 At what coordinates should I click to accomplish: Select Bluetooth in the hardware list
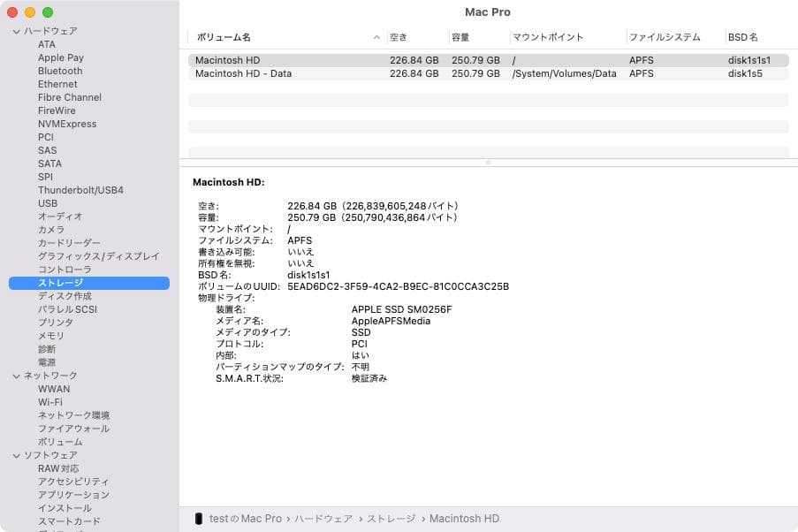coord(59,71)
